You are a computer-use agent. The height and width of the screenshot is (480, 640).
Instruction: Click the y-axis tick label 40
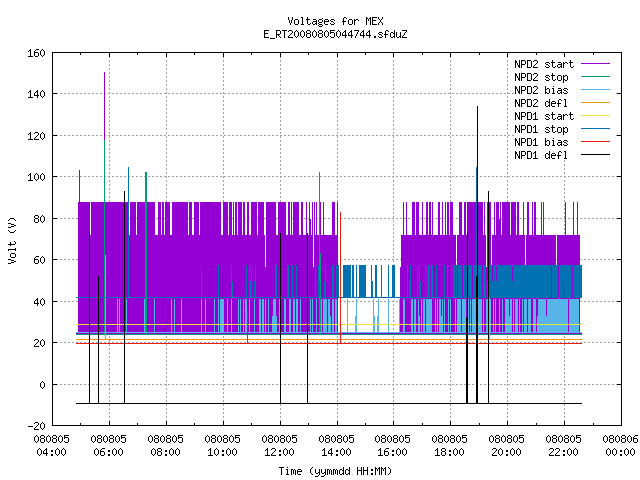[39, 302]
